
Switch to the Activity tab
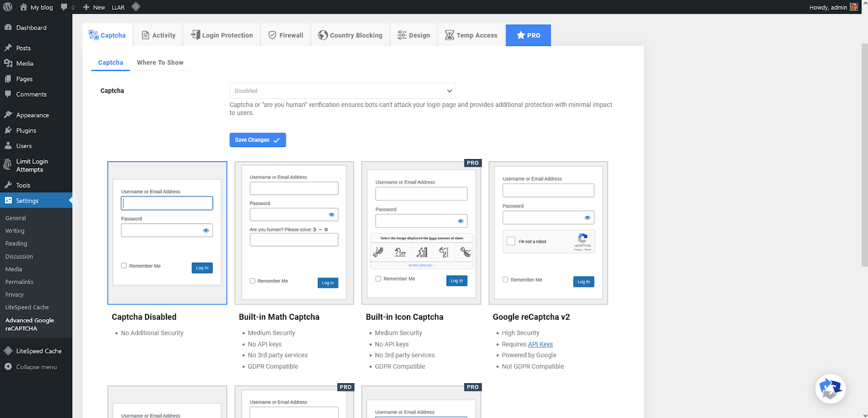(x=158, y=35)
